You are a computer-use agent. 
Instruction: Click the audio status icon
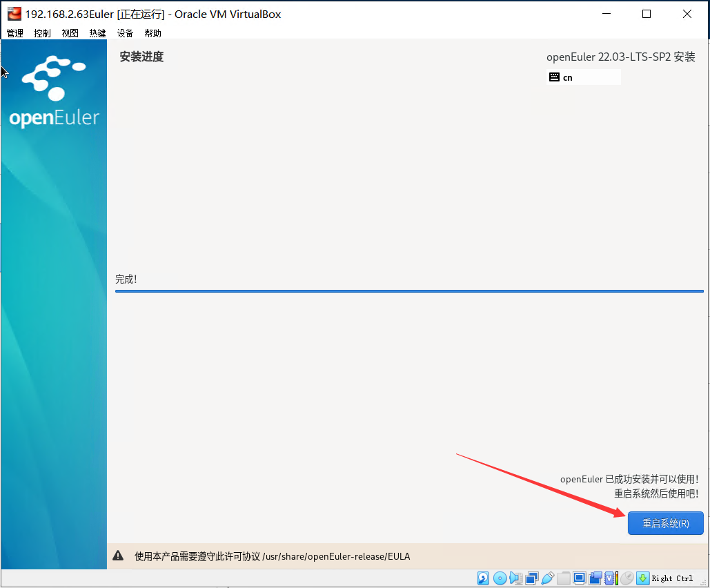click(515, 578)
